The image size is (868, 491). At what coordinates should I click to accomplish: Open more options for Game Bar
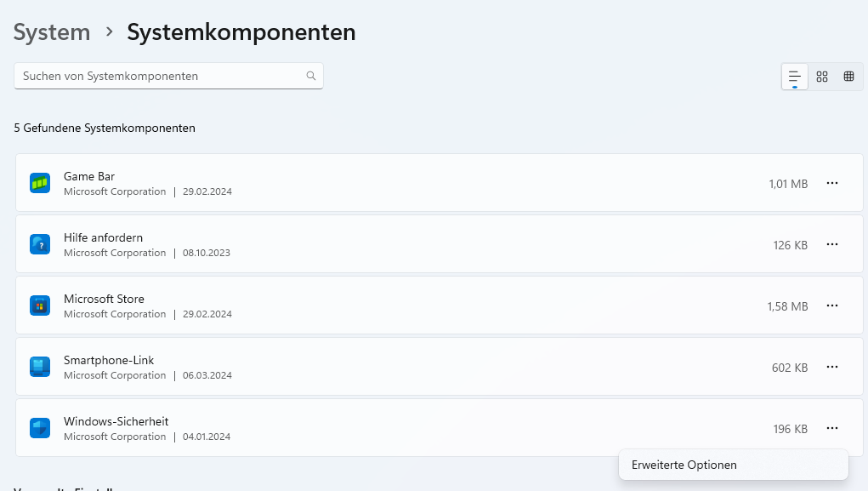pyautogui.click(x=832, y=183)
